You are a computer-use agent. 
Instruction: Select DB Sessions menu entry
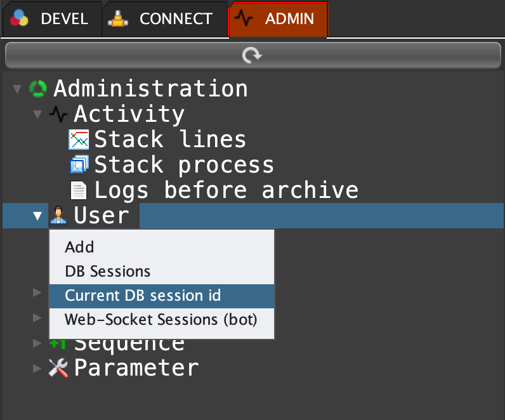coord(108,272)
